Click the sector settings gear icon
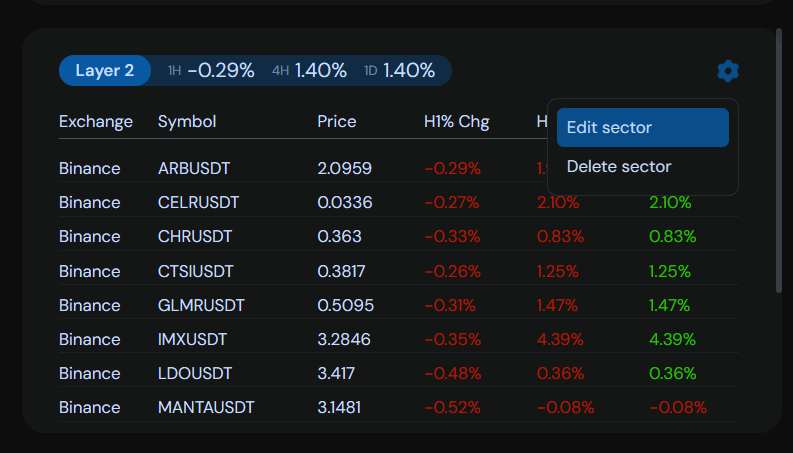Image resolution: width=793 pixels, height=453 pixels. (x=728, y=71)
